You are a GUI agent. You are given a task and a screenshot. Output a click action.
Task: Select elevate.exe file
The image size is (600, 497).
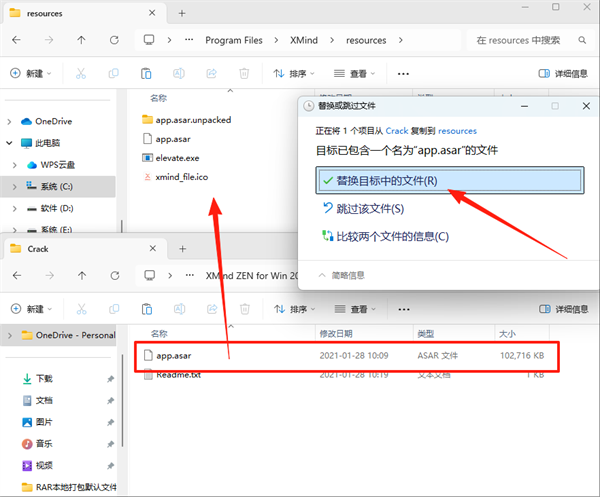(x=171, y=158)
